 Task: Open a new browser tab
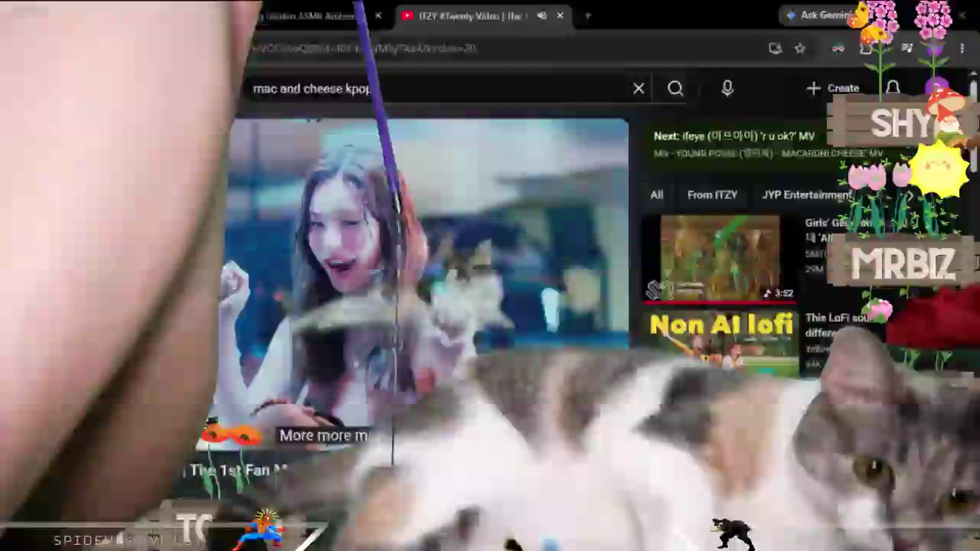pos(588,16)
